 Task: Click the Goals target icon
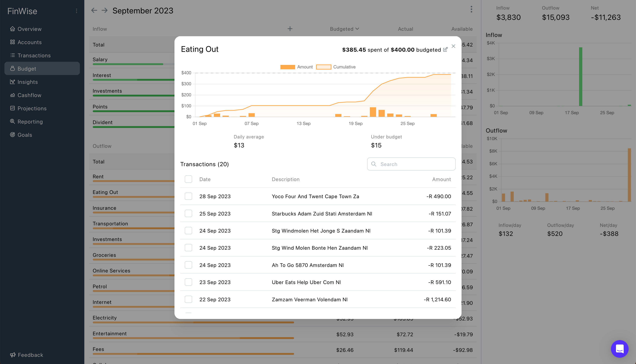[x=13, y=135]
